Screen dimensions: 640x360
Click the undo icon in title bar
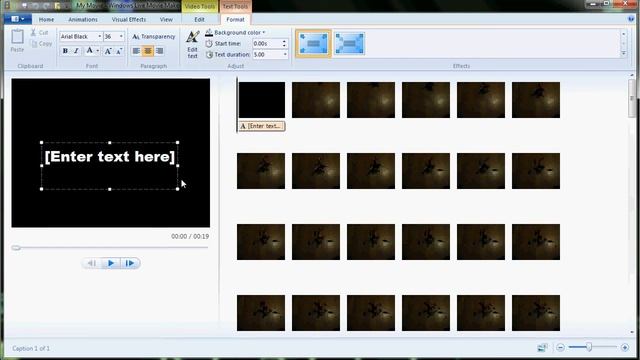tap(35, 6)
